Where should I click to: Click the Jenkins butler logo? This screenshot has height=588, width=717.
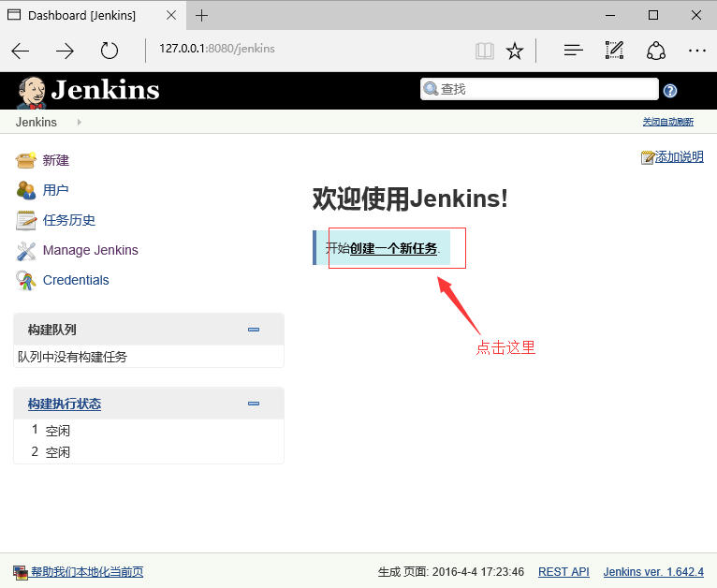(x=31, y=93)
